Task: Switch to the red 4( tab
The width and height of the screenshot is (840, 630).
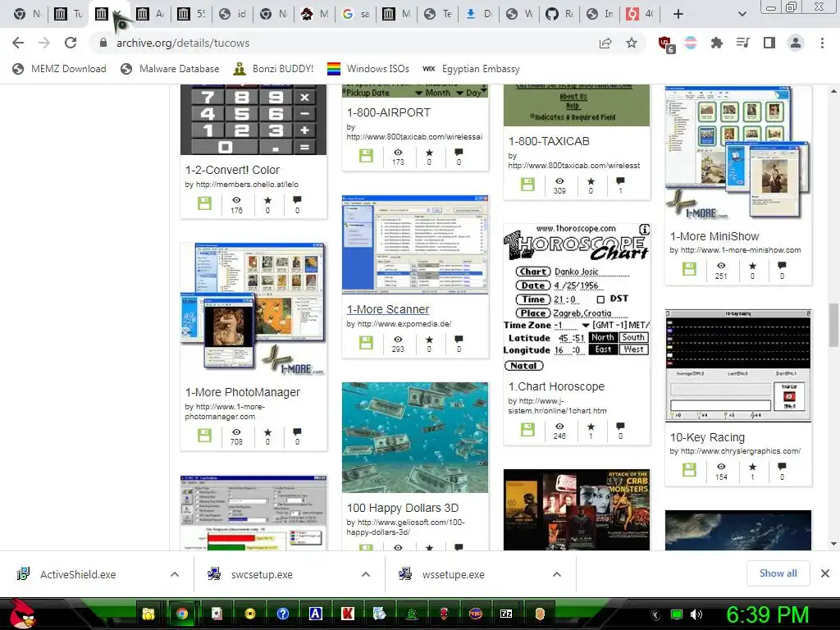Action: point(640,14)
